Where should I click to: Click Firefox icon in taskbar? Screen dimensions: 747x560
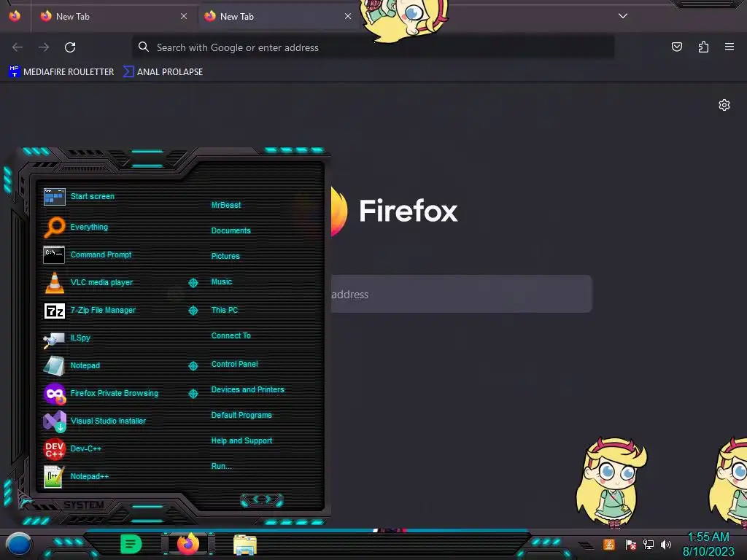click(x=187, y=544)
